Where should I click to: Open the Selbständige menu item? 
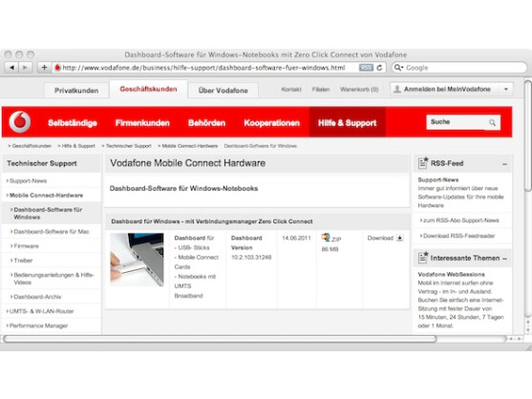(73, 123)
